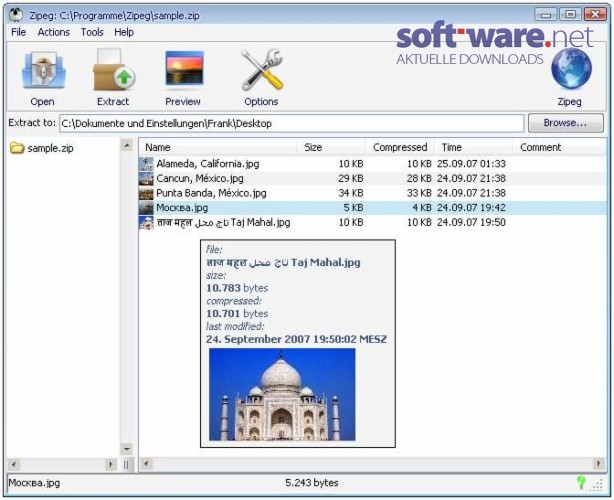
Task: Open an archive with the Open toolbar icon
Action: [43, 71]
